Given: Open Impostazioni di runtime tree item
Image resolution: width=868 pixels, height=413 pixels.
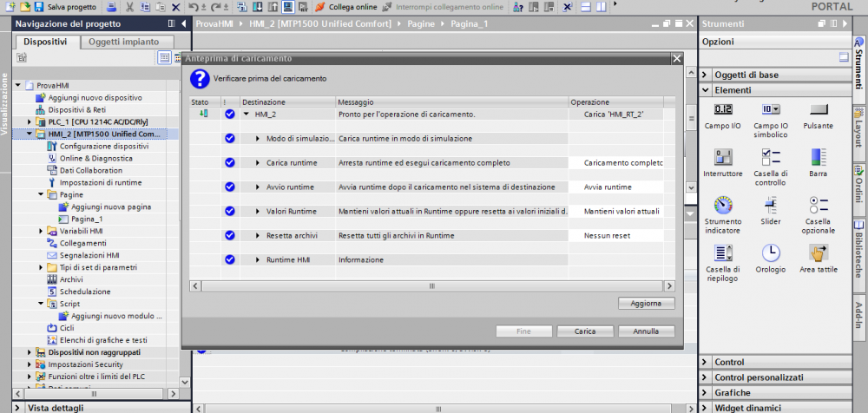Looking at the screenshot, I should 100,182.
